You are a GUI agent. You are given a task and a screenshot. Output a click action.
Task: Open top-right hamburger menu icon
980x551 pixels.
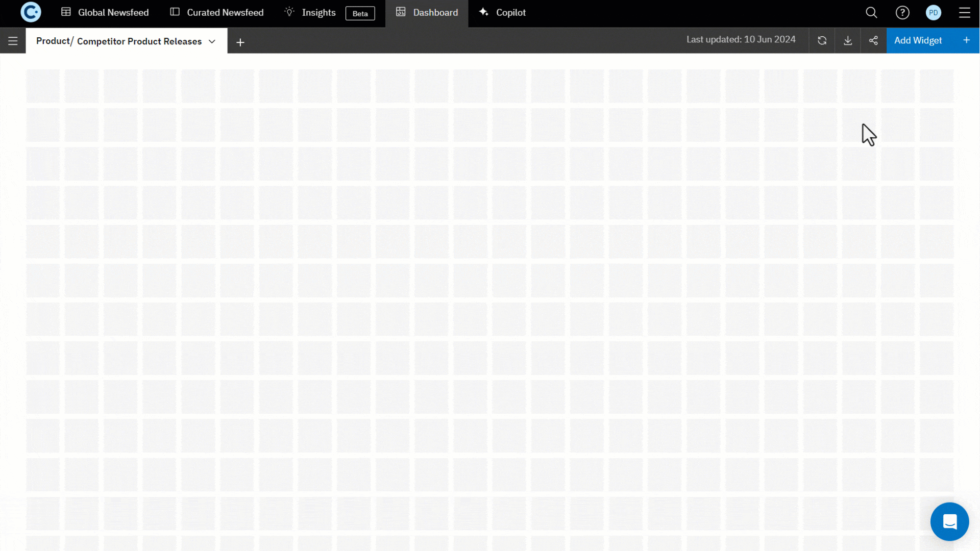964,13
